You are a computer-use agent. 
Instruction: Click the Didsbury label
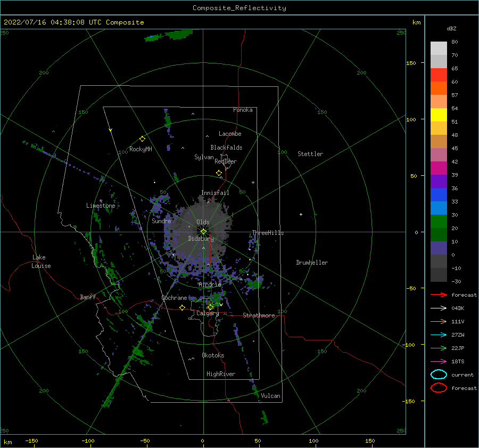[201, 239]
